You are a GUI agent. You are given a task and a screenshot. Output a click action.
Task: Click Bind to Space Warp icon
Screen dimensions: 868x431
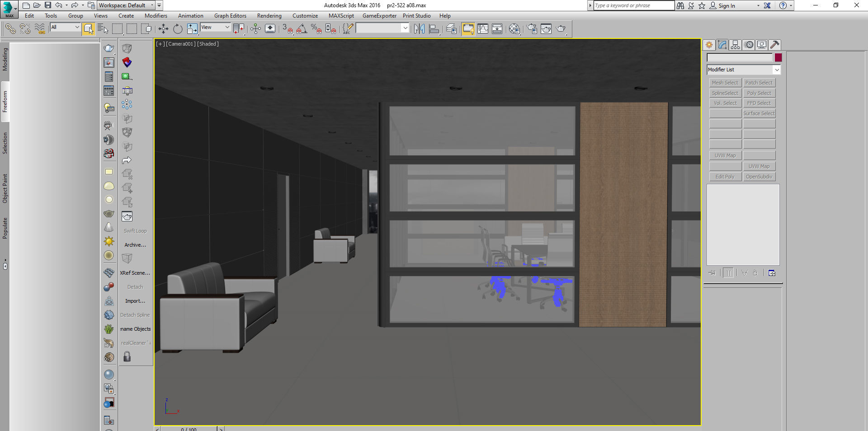(40, 29)
